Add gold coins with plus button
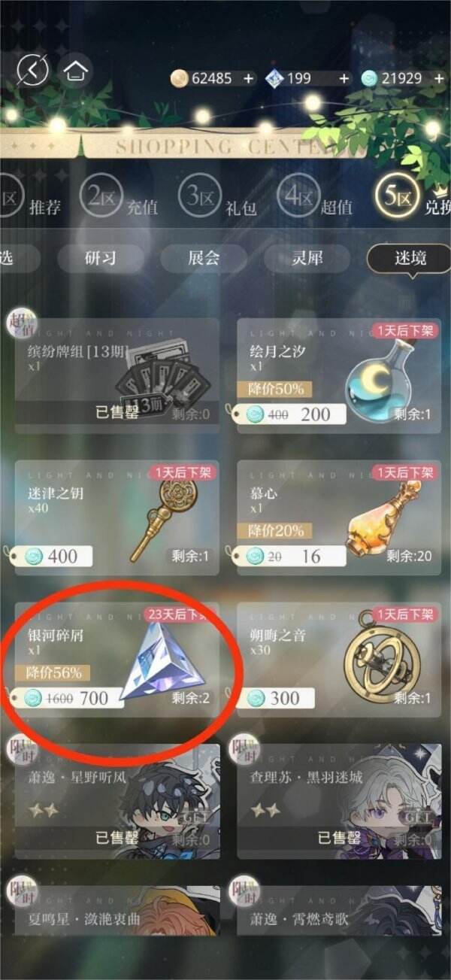 click(x=249, y=78)
